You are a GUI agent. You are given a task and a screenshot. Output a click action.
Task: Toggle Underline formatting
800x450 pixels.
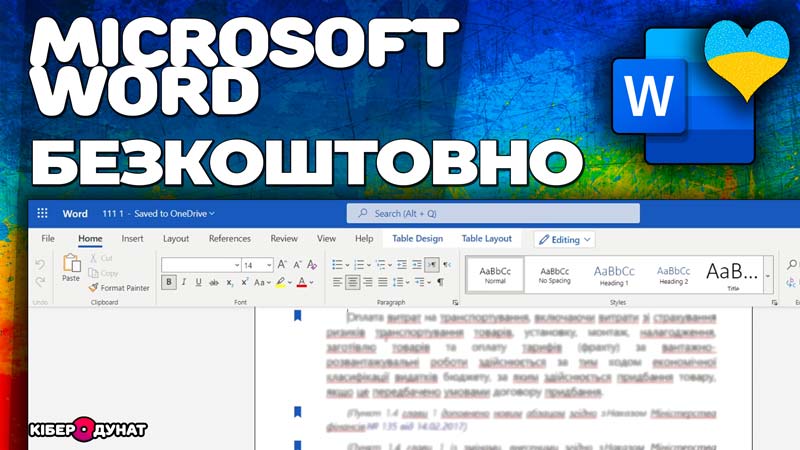[x=198, y=282]
